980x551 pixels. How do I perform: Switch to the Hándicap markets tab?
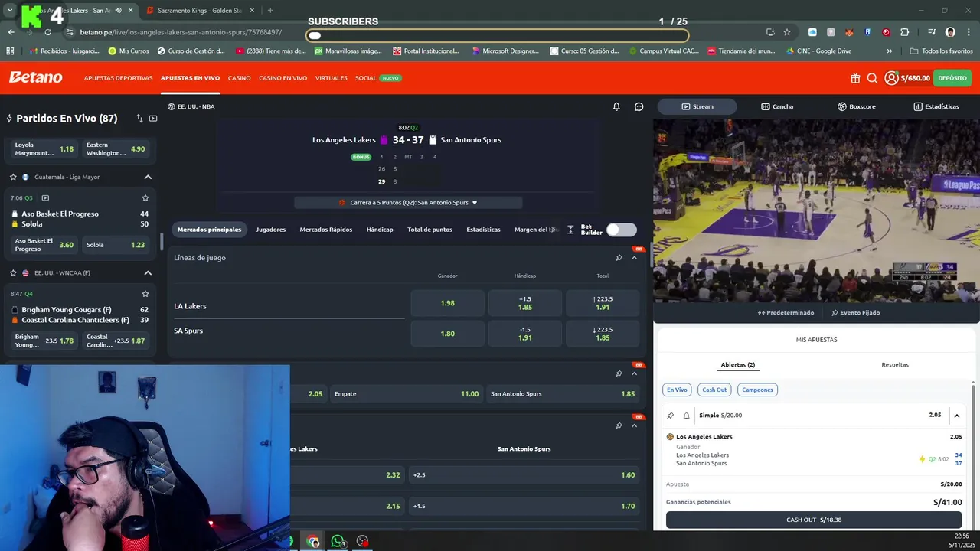380,230
